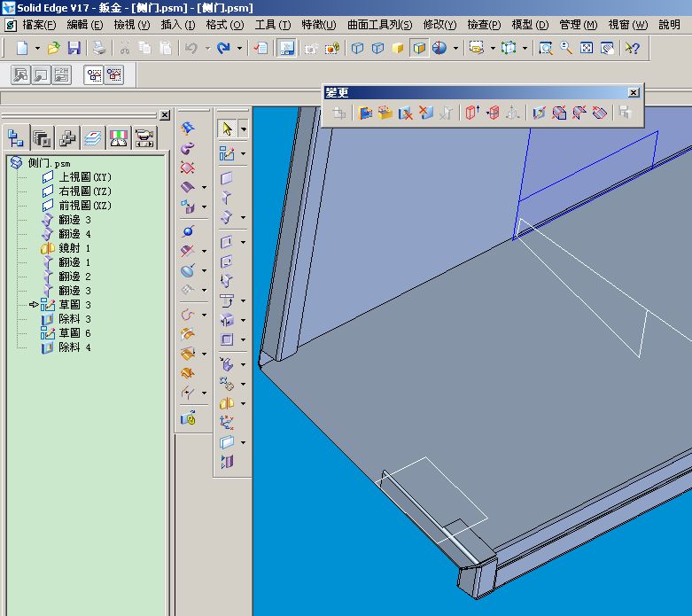This screenshot has width=692, height=616.
Task: Toggle the hidden-edges cube display mode
Action: [377, 48]
